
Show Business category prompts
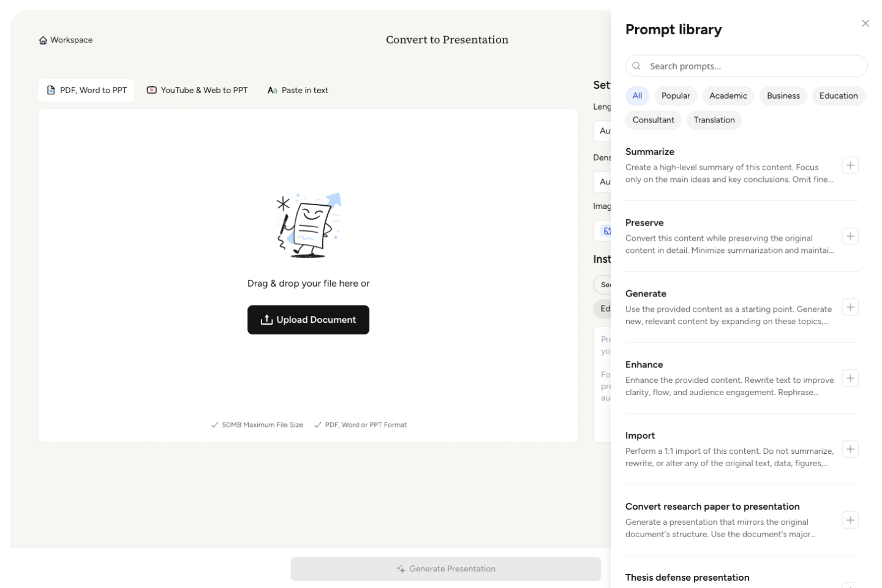coord(783,96)
